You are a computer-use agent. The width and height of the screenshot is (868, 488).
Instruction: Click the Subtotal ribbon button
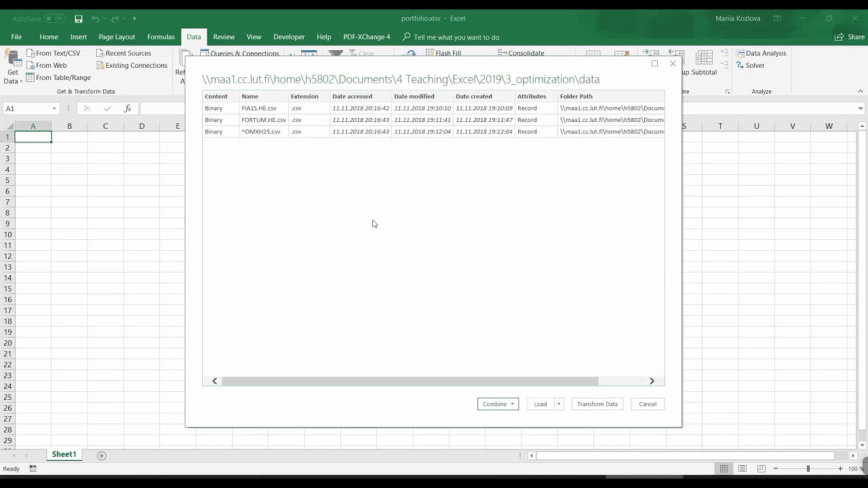(x=704, y=62)
